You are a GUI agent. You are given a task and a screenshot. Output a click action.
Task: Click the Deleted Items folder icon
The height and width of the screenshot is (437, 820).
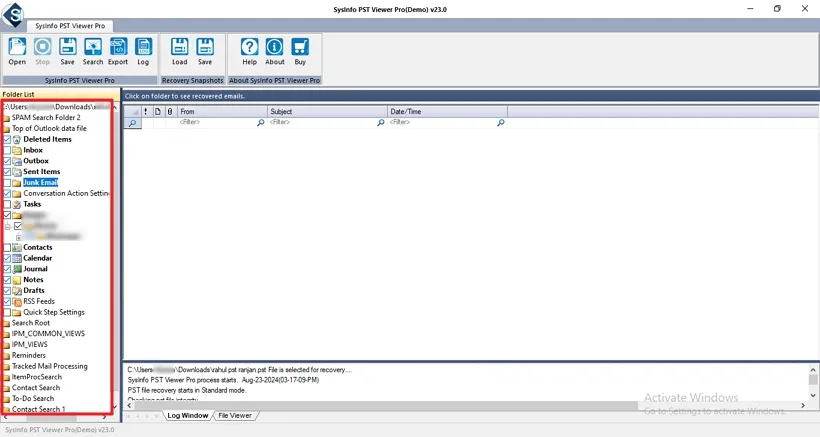[x=17, y=140]
